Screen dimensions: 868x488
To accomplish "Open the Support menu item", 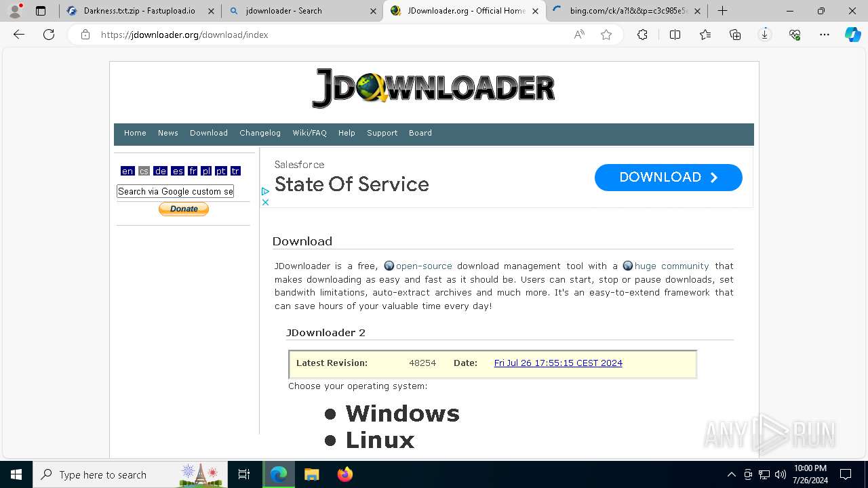I will tap(382, 133).
